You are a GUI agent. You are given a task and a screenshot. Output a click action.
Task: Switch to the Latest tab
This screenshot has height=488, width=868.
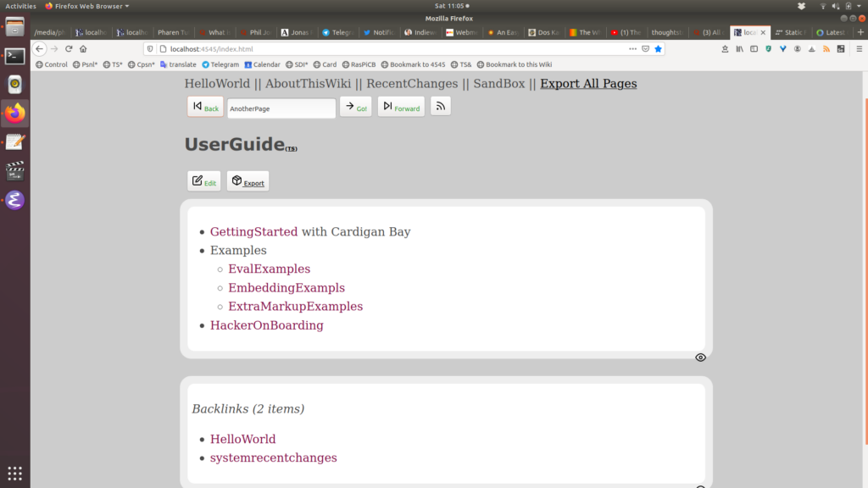[831, 32]
